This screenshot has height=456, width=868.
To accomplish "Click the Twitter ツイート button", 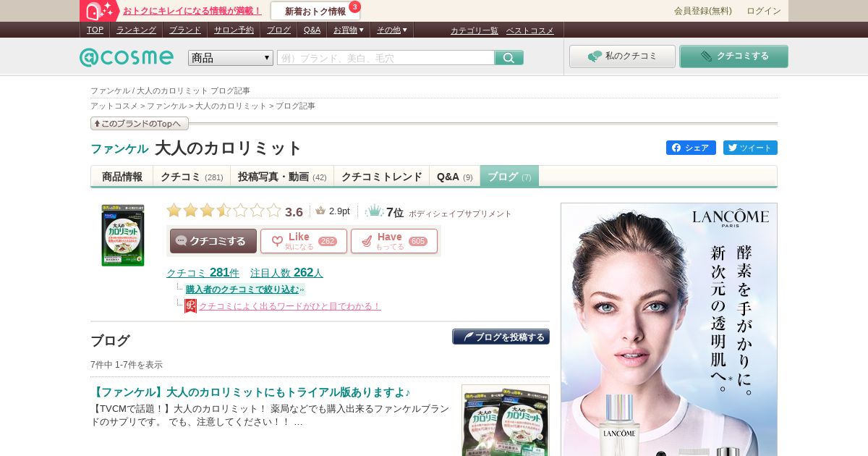I will pos(750,148).
